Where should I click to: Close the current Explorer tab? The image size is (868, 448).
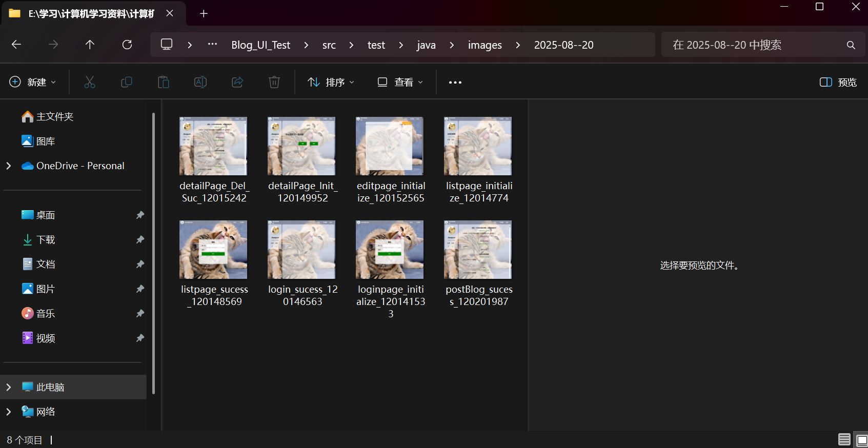coord(170,13)
